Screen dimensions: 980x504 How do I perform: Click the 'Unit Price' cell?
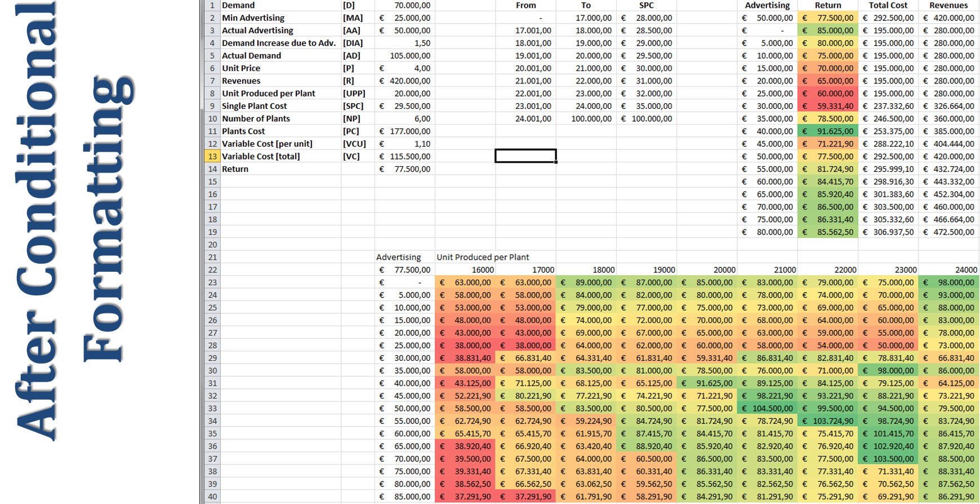click(x=280, y=68)
